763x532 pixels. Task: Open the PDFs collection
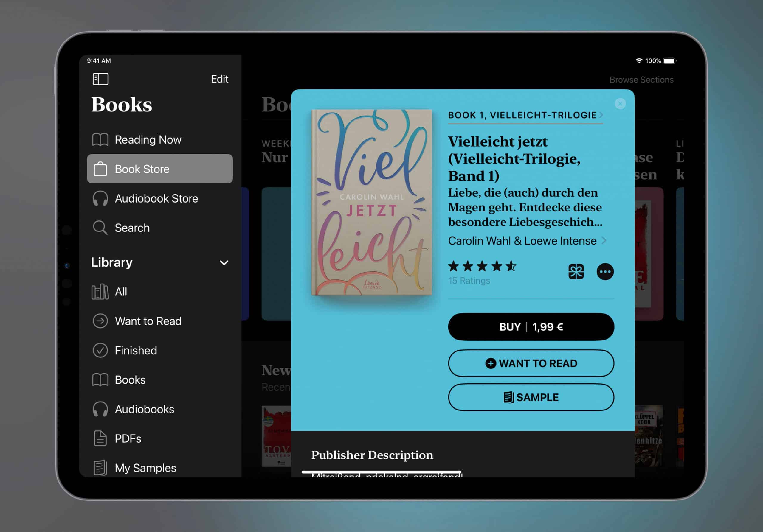[160, 439]
